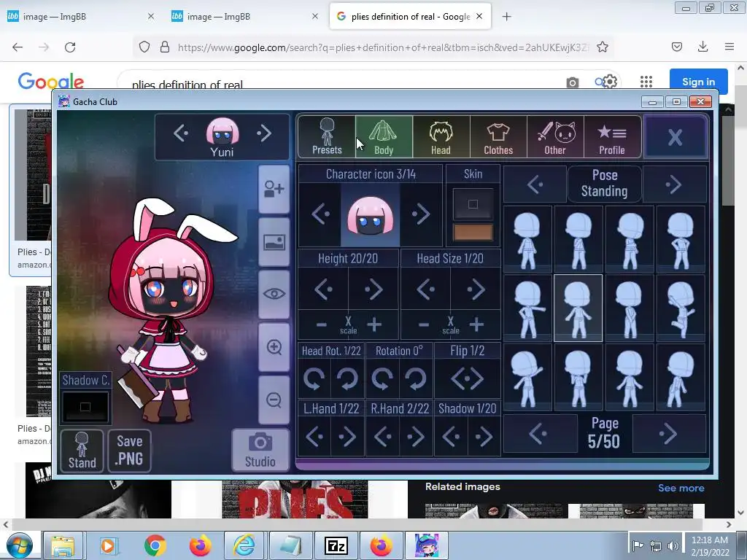
Task: Reload the Firefox page
Action: [x=70, y=47]
